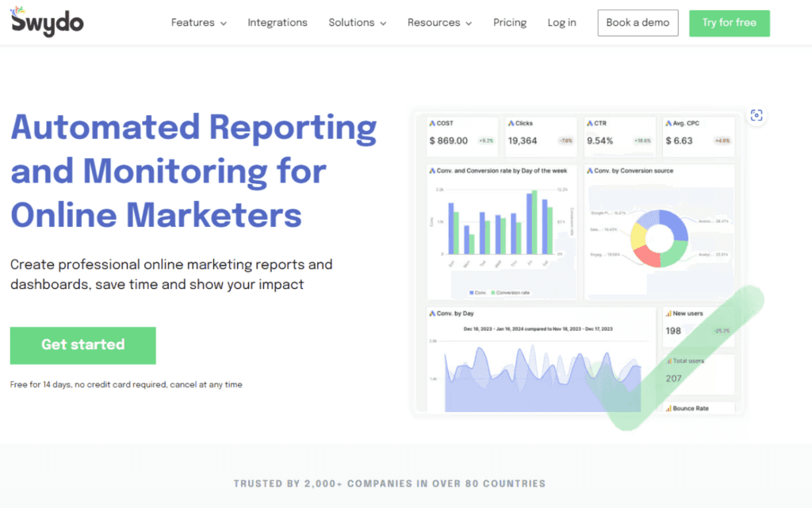Click the Conv. by Day area chart
The width and height of the screenshot is (812, 508).
tap(542, 379)
